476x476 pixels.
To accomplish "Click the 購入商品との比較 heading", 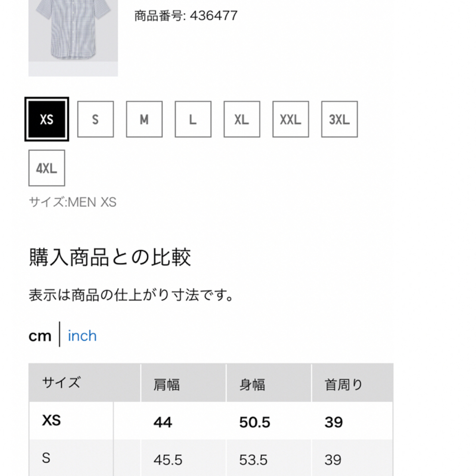I will (110, 257).
